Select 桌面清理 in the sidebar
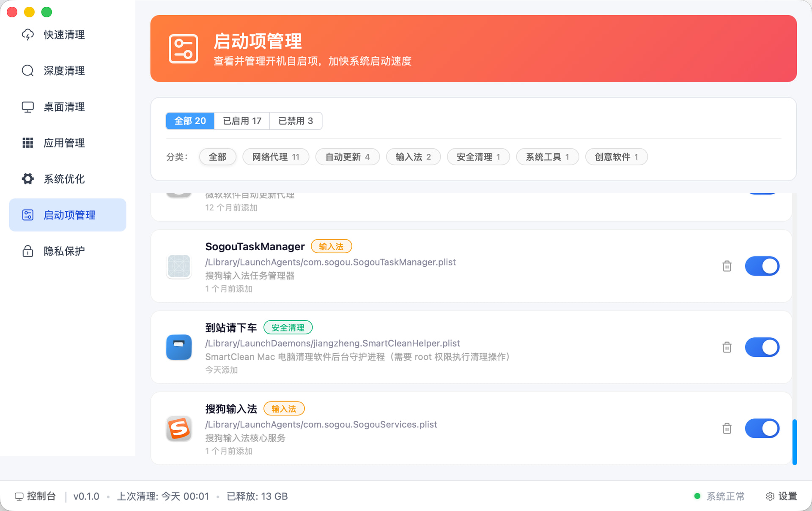The height and width of the screenshot is (511, 812). click(x=63, y=107)
